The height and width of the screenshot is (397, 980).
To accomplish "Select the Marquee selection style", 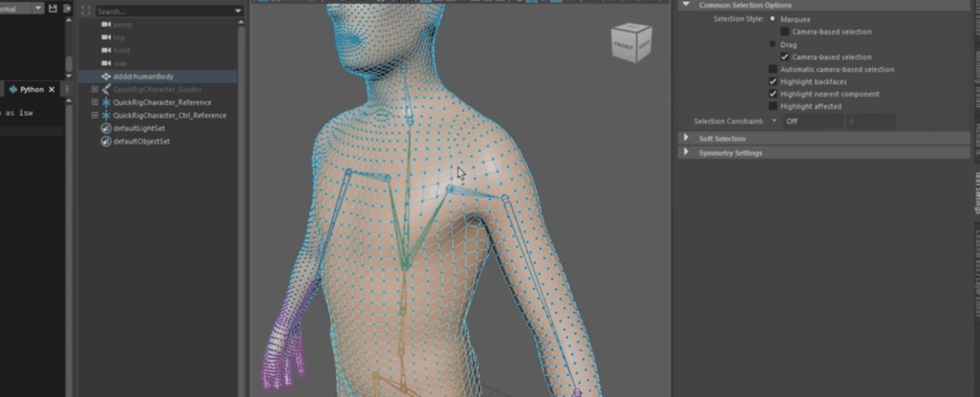I will coord(772,19).
